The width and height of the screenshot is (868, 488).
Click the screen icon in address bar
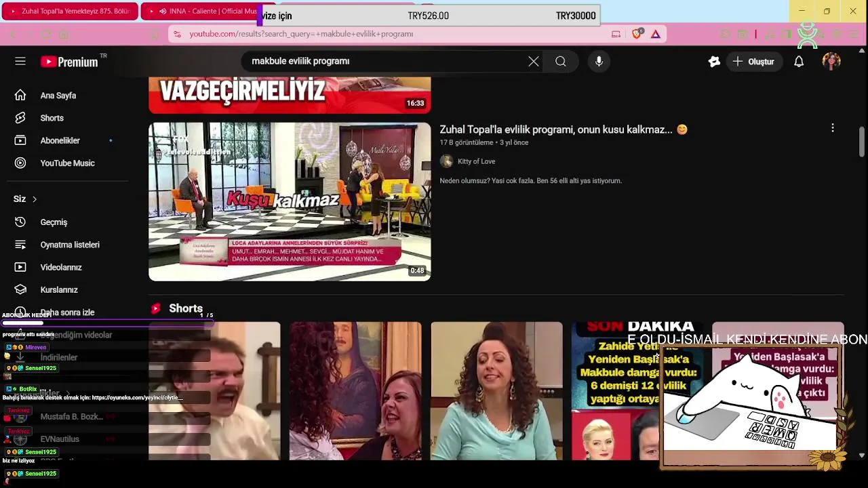[616, 34]
